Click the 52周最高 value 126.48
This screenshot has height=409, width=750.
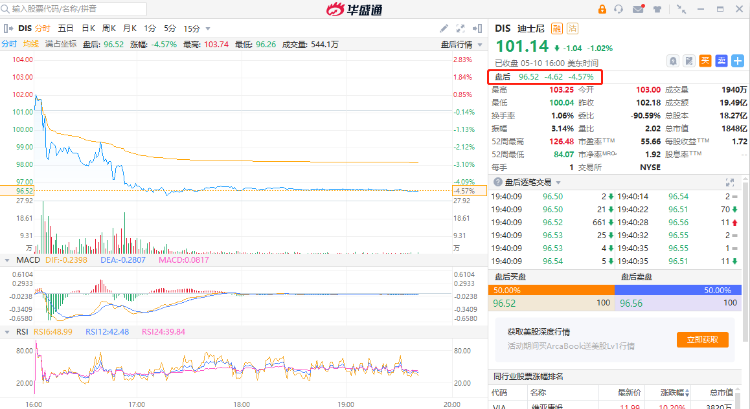pos(562,142)
